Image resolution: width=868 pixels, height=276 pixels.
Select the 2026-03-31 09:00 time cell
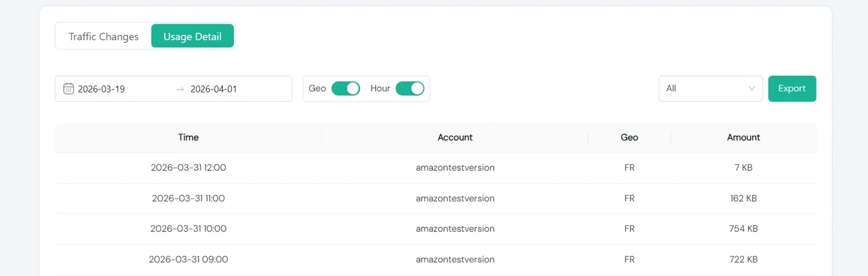coord(188,259)
